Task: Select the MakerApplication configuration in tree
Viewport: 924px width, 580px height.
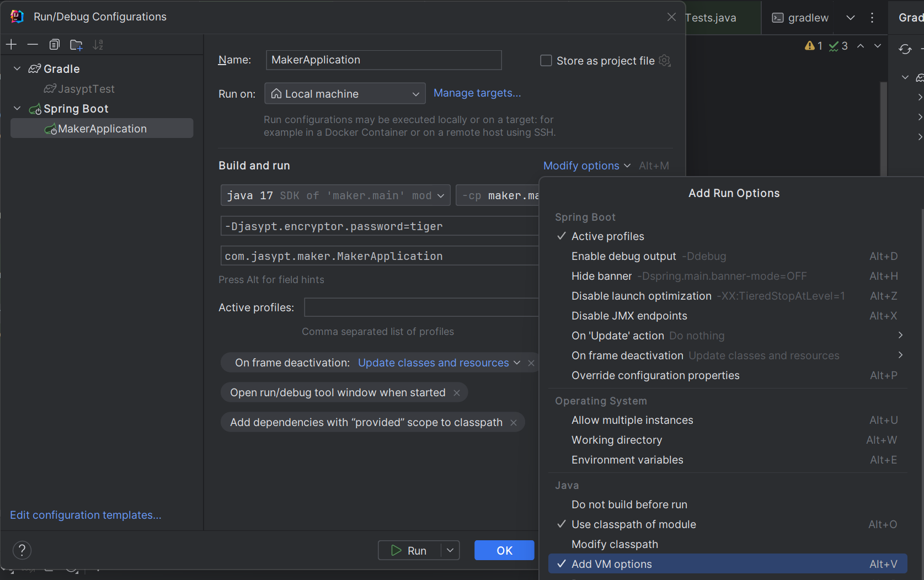Action: tap(102, 129)
